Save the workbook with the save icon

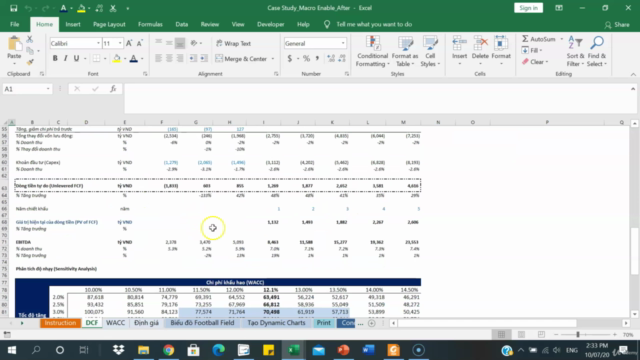13,8
